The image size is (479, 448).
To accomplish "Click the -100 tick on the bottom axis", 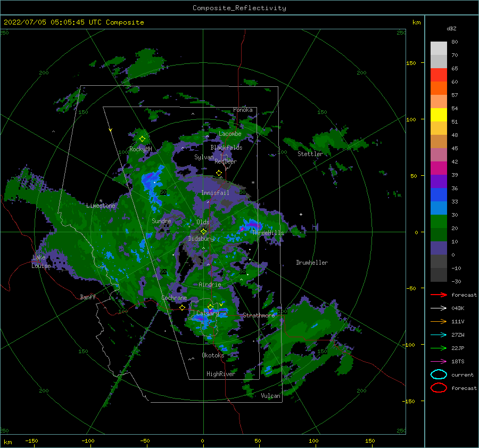I will pos(88,441).
